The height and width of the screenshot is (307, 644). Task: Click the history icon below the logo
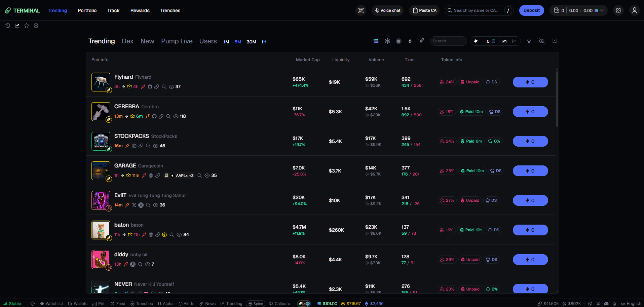8,26
